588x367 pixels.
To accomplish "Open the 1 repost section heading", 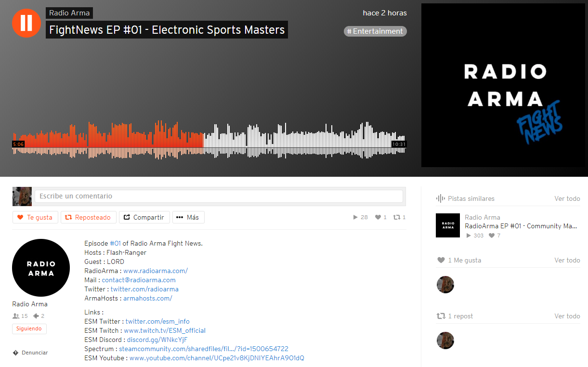I will (x=455, y=316).
